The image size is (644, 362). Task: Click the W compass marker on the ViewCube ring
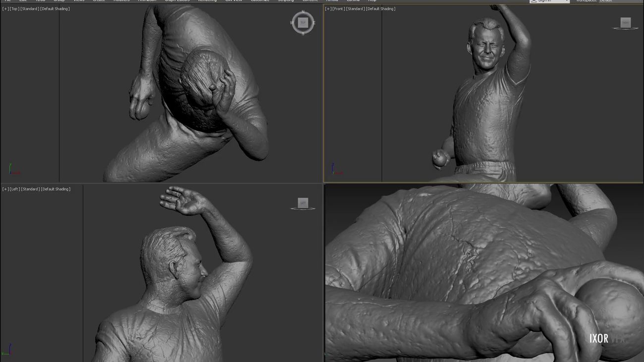tap(292, 23)
